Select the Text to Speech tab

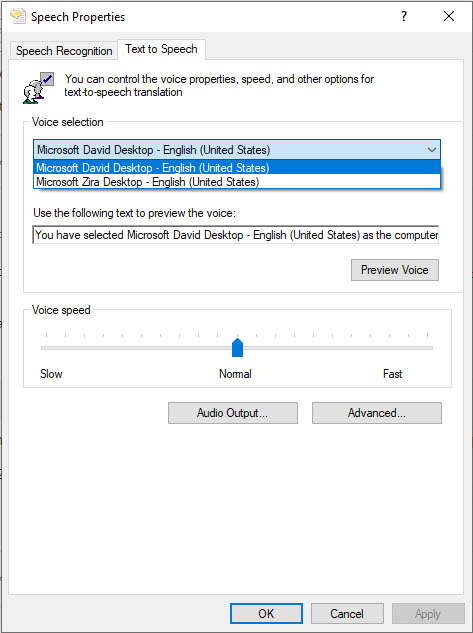pos(161,49)
